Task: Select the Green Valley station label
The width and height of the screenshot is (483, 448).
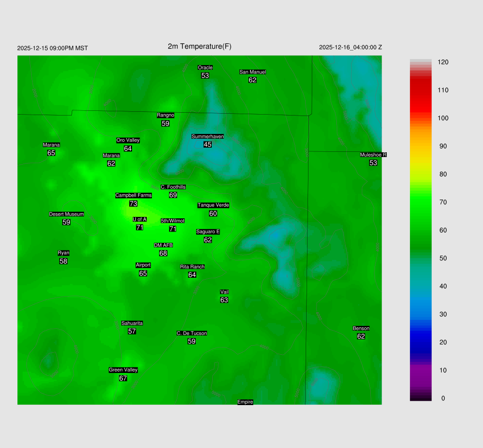Action: pos(123,370)
